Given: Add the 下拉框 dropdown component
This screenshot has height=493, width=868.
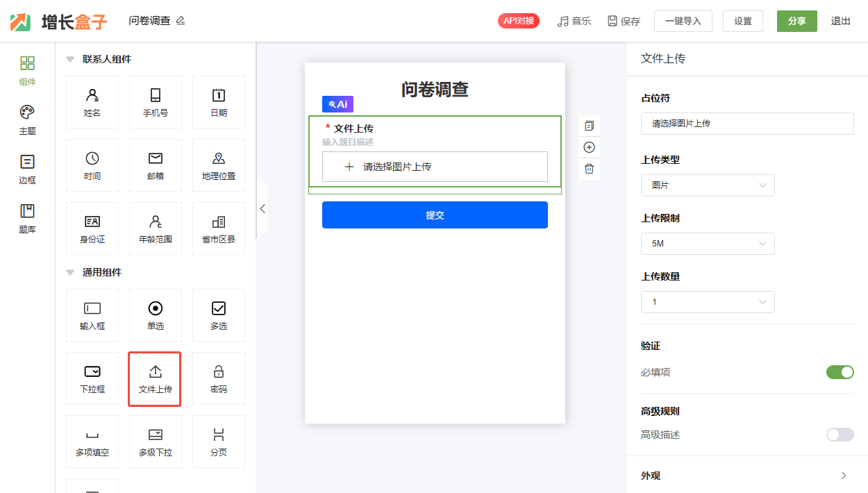Looking at the screenshot, I should pos(92,378).
